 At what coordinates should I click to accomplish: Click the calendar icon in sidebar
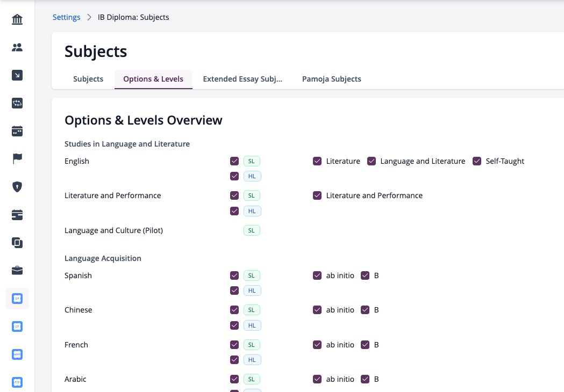point(17,131)
